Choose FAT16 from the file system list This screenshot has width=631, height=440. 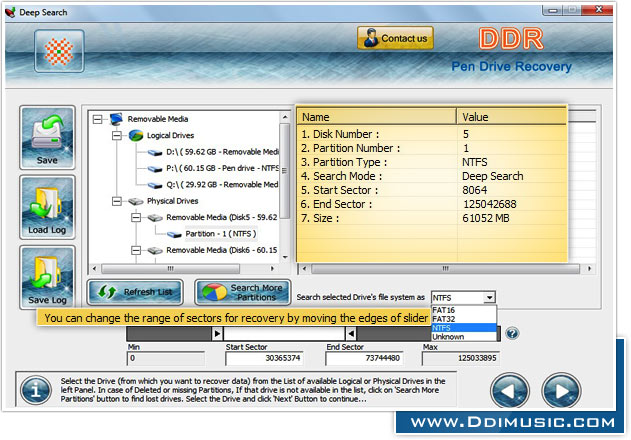coord(464,310)
